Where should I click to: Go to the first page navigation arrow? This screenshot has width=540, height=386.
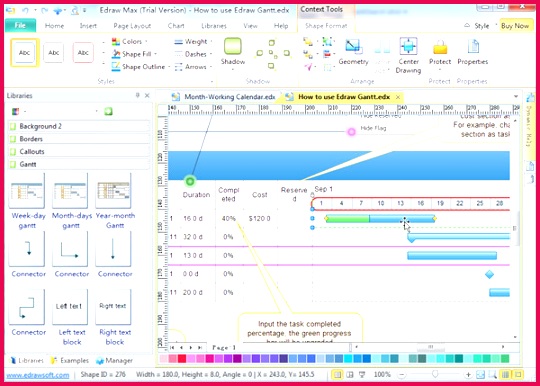tap(172, 348)
